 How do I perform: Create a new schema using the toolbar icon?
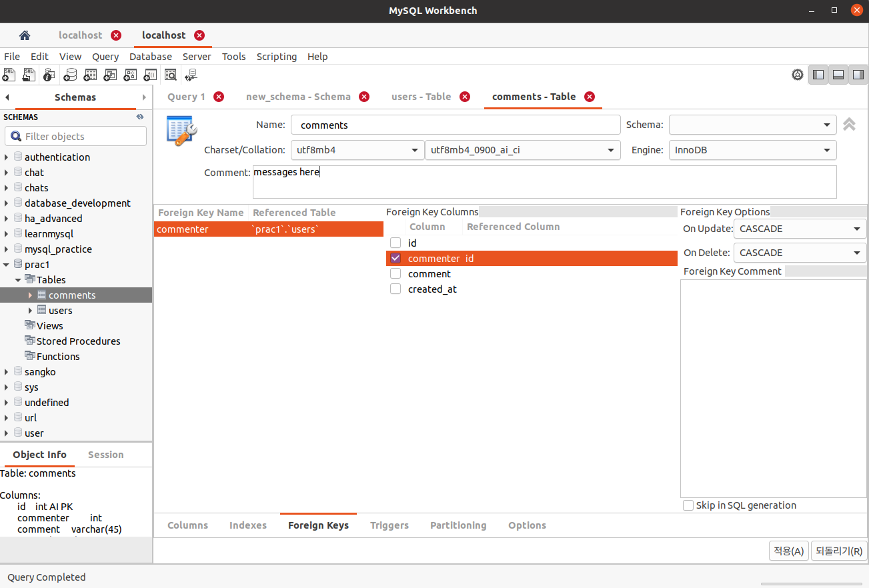coord(70,75)
